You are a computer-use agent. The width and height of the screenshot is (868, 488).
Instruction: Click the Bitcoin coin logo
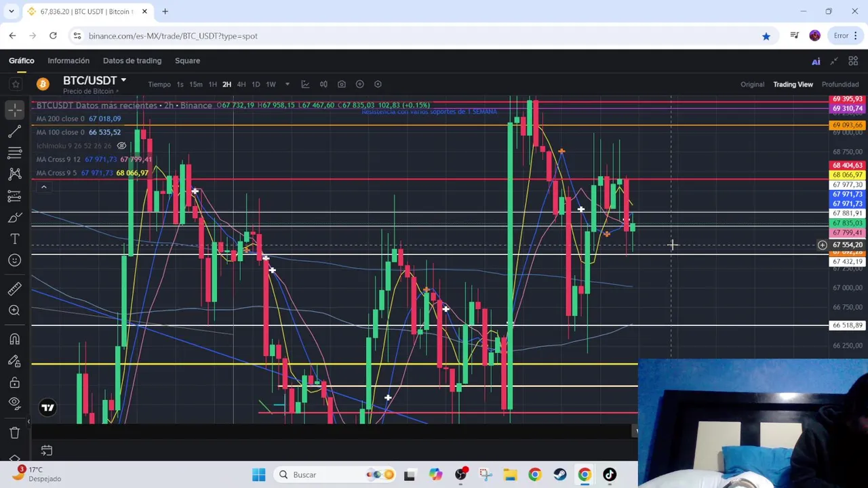click(x=43, y=84)
